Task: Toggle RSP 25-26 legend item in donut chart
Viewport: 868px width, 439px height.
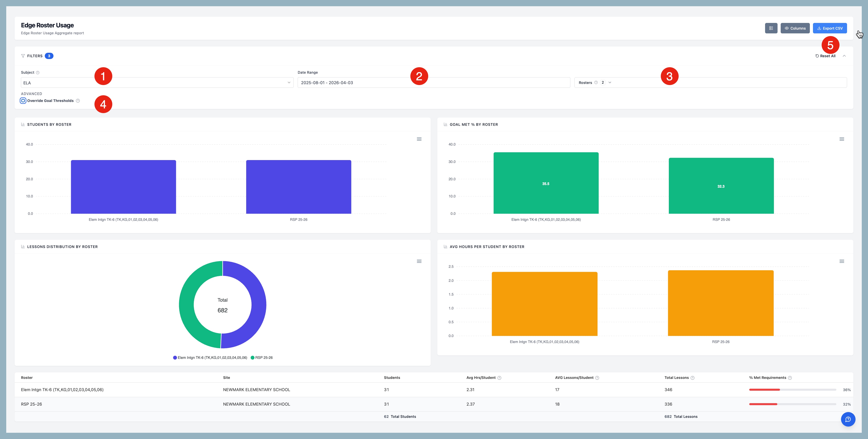Action: click(262, 358)
